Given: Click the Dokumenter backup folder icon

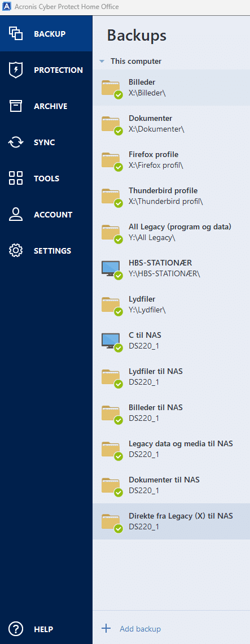Looking at the screenshot, I should pyautogui.click(x=112, y=125).
